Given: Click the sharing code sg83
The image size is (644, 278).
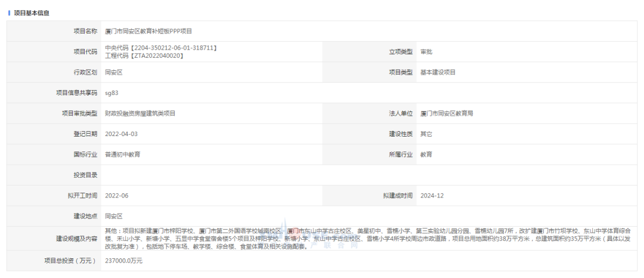Looking at the screenshot, I should pos(112,92).
